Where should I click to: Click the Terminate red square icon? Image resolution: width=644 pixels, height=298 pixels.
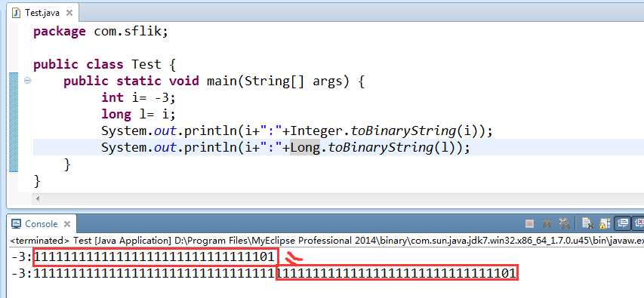pos(529,224)
